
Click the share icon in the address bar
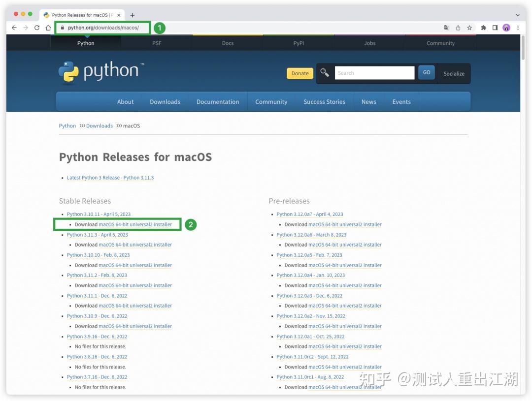pos(459,28)
